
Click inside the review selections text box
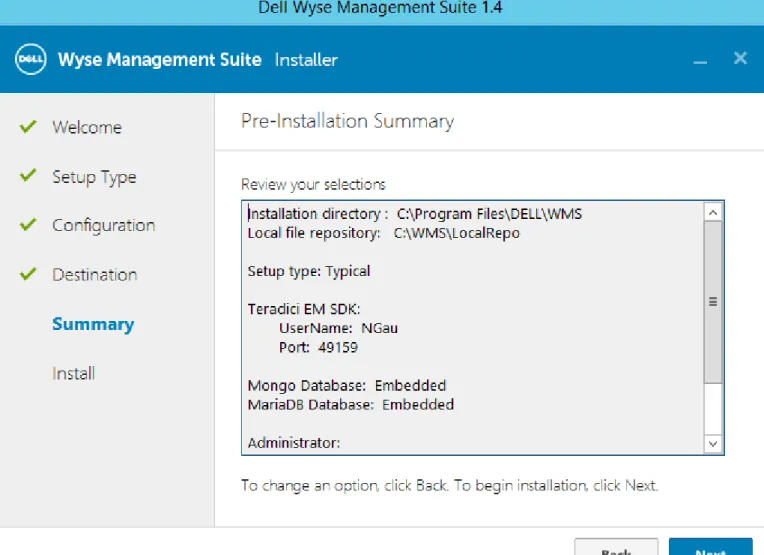point(473,327)
